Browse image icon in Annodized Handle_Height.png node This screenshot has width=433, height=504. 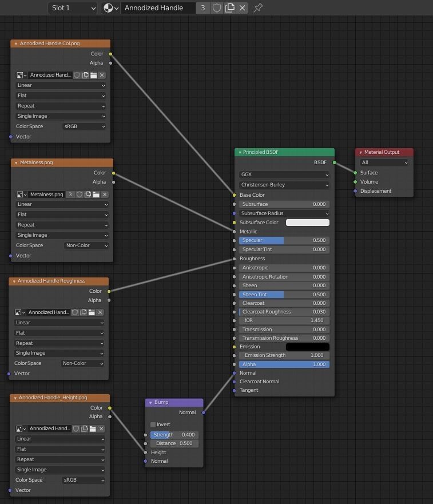tap(21, 428)
